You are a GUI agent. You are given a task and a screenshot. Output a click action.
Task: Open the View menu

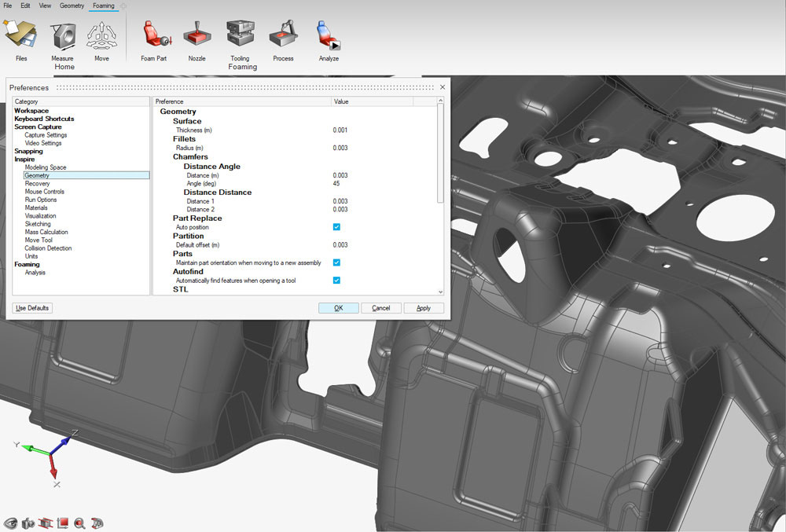point(45,6)
